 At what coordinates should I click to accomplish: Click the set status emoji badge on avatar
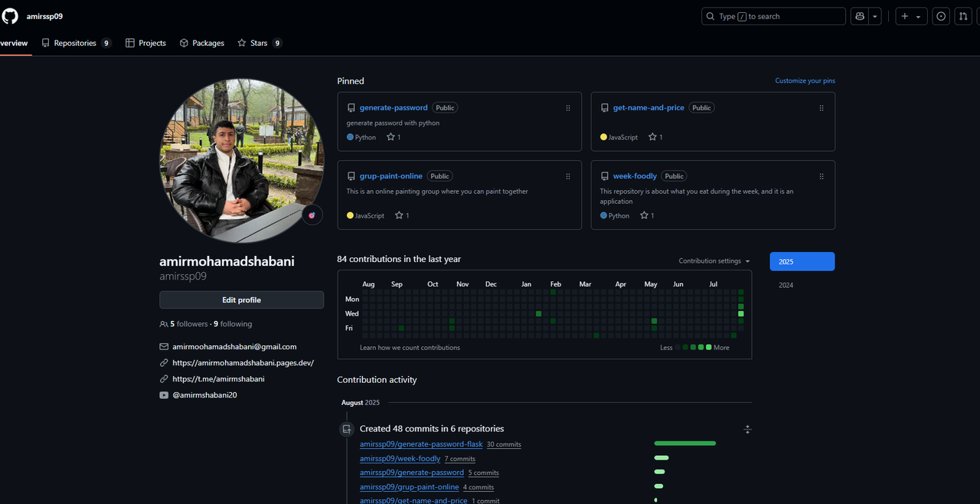[x=312, y=215]
